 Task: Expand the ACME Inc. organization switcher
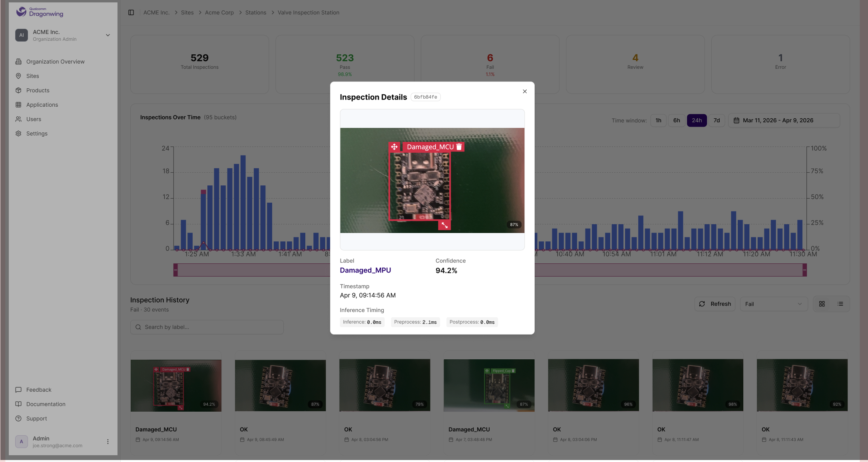[108, 35]
